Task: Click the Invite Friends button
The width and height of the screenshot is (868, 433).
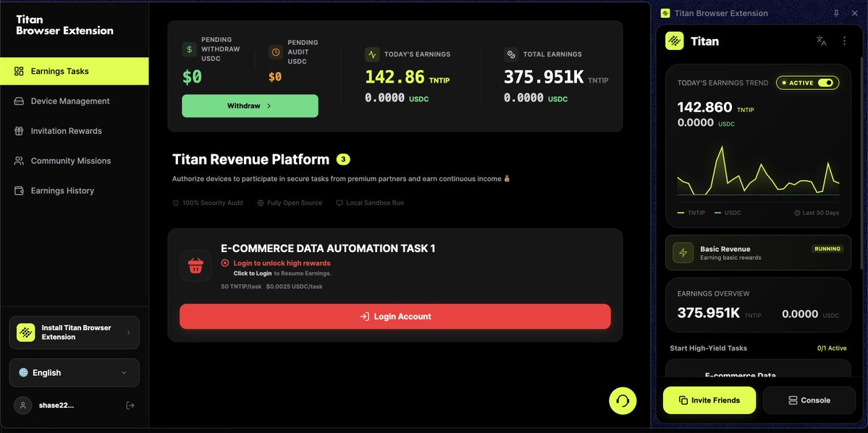Action: tap(709, 400)
